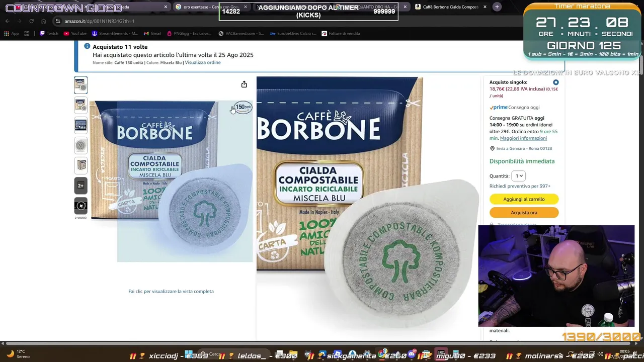This screenshot has width=644, height=362.
Task: Open Visualizza ordine link
Action: click(x=203, y=62)
